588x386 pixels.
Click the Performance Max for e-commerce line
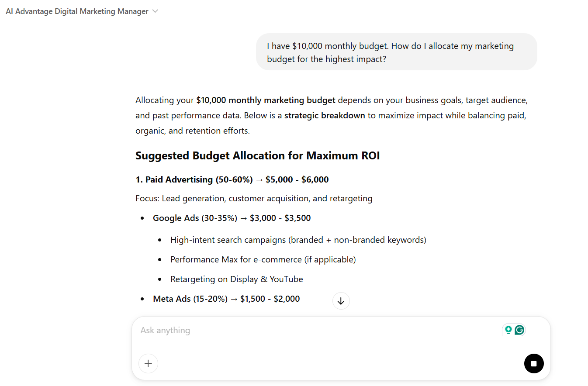(263, 259)
